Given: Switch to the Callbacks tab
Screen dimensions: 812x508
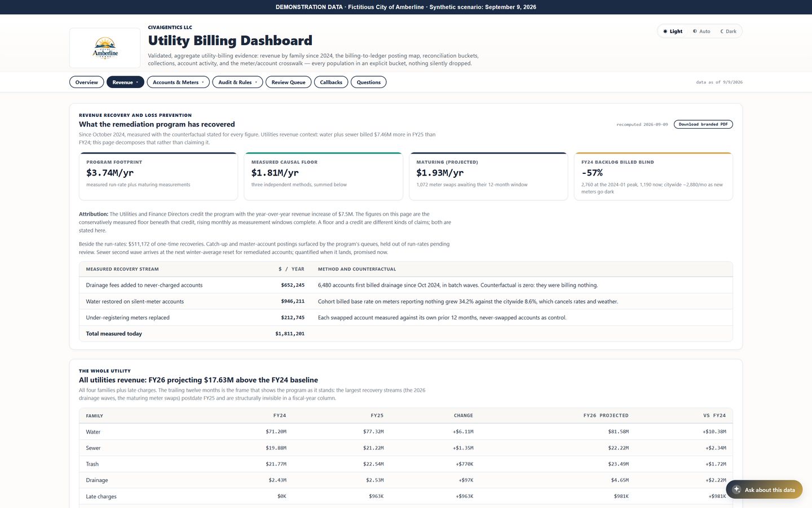Looking at the screenshot, I should pos(331,82).
